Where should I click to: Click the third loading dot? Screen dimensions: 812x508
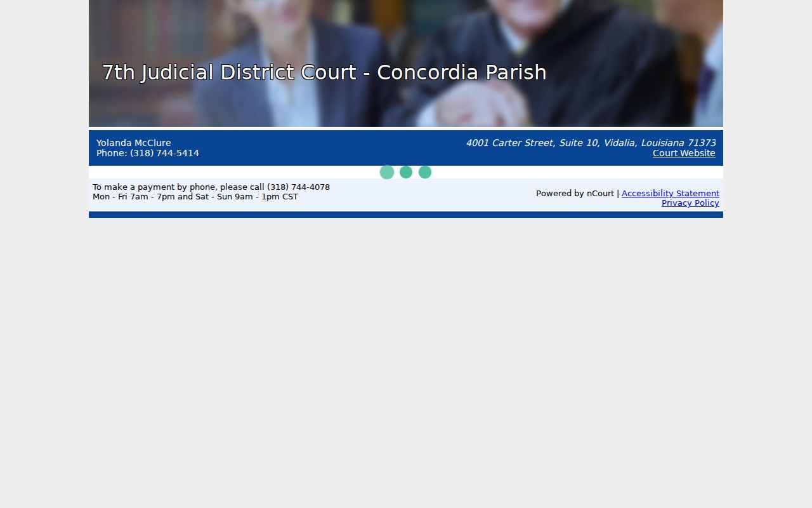(425, 172)
